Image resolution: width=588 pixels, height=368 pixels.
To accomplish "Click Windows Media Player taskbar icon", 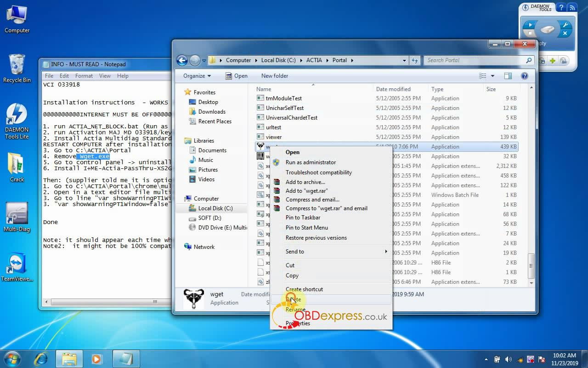I will pyautogui.click(x=96, y=359).
